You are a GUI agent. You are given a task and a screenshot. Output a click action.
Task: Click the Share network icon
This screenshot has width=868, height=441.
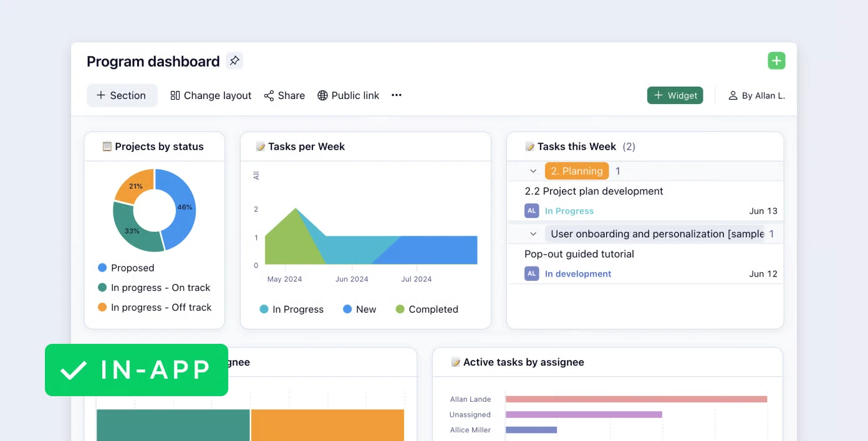(x=268, y=95)
